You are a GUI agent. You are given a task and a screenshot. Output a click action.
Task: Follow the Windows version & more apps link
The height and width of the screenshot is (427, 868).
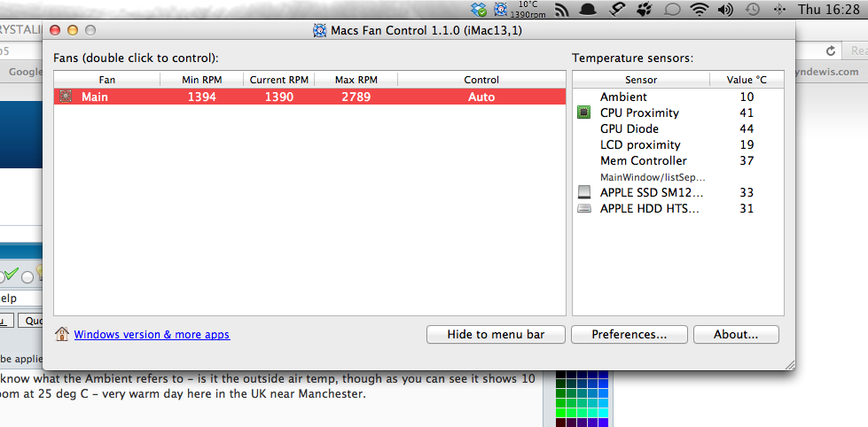click(x=152, y=335)
